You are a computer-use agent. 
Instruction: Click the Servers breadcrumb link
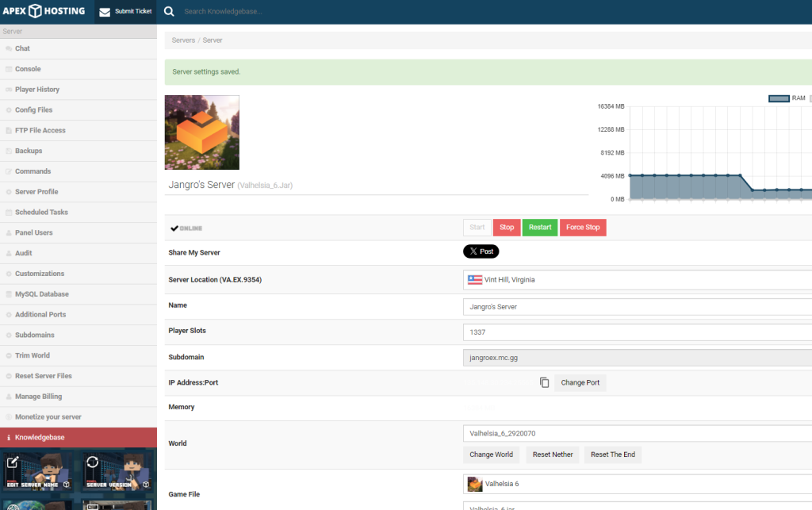[x=183, y=40]
